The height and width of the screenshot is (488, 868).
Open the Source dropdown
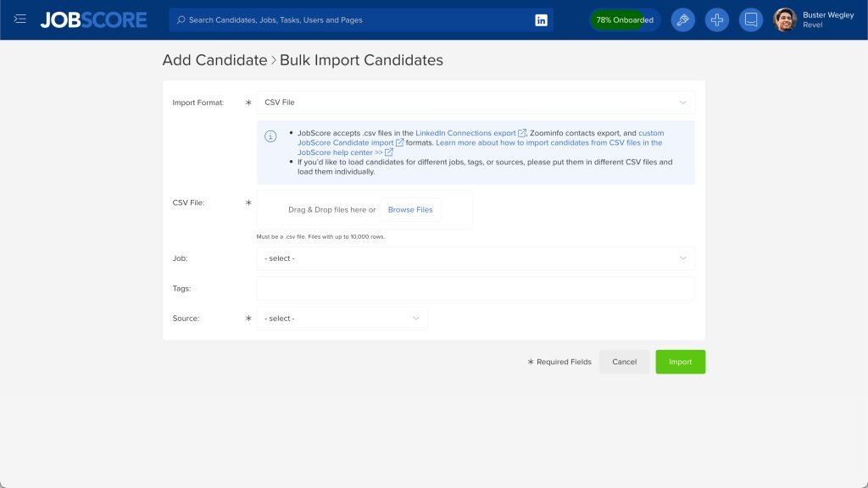coord(342,318)
